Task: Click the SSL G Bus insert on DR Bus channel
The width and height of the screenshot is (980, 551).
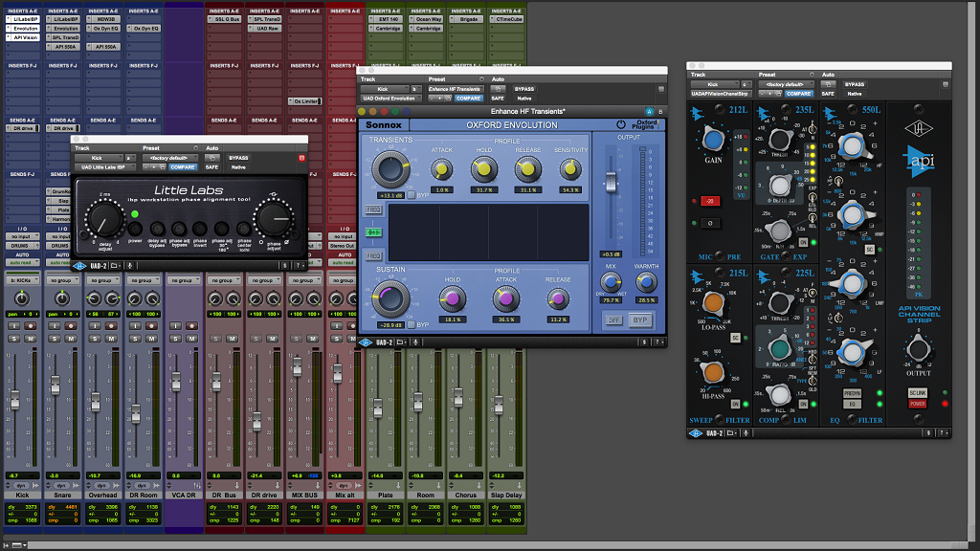Action: point(224,19)
